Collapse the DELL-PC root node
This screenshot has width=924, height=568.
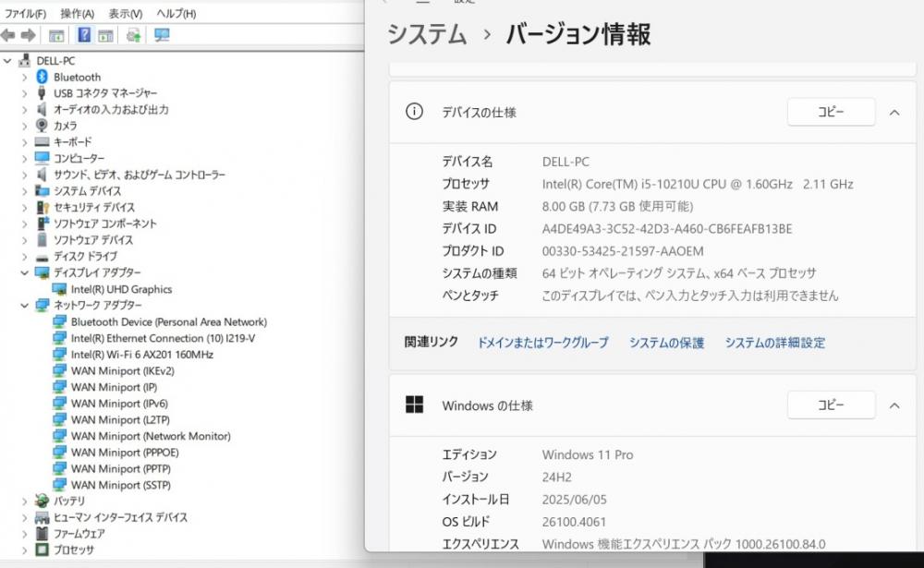(7, 61)
